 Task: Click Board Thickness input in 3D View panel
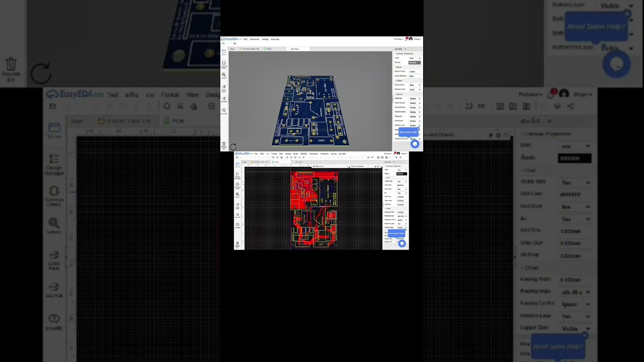pos(415,72)
